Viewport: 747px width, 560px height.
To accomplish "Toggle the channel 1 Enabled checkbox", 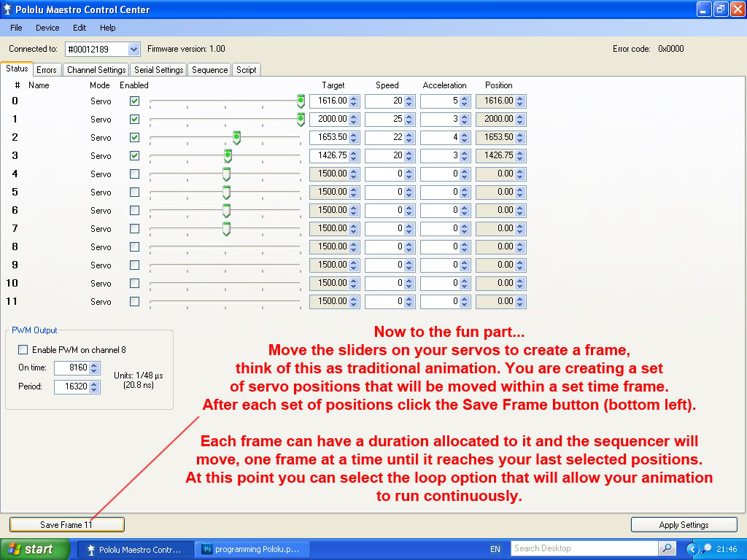I will pyautogui.click(x=135, y=119).
